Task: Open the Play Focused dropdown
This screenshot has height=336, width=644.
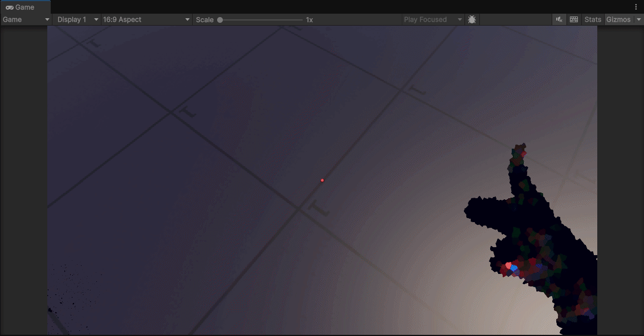Action: click(433, 19)
